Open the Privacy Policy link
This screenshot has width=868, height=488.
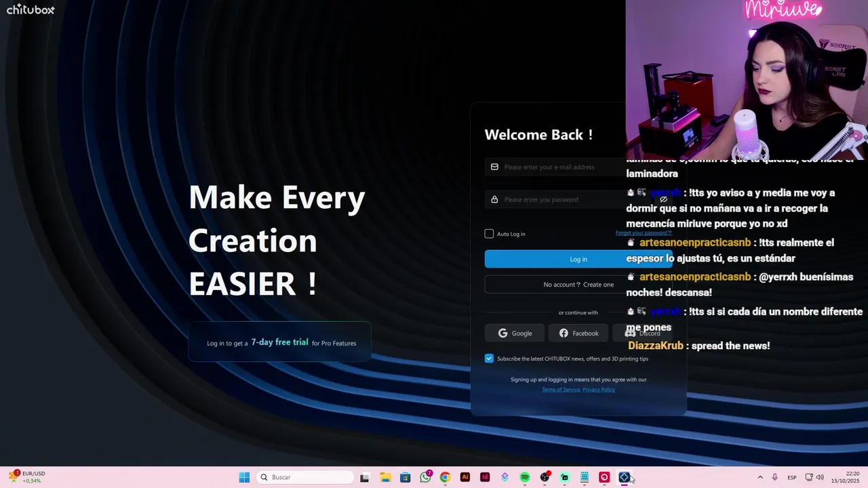(599, 389)
